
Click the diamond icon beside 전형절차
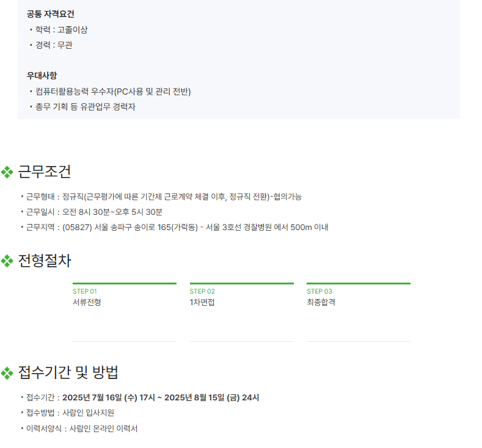click(x=7, y=261)
